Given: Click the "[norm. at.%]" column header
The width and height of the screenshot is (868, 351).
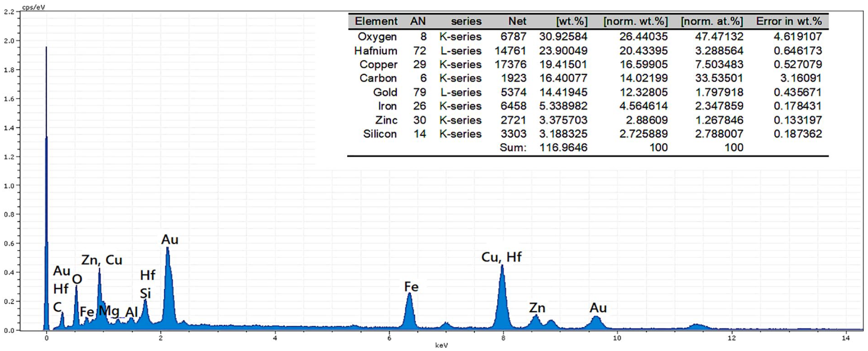Looking at the screenshot, I should [x=711, y=22].
